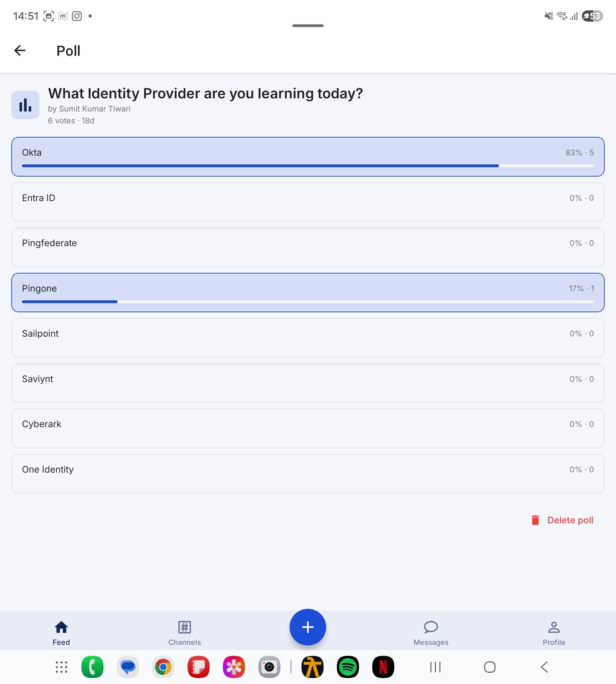Open the app drawer grid icon
The image size is (616, 684).
click(x=61, y=667)
